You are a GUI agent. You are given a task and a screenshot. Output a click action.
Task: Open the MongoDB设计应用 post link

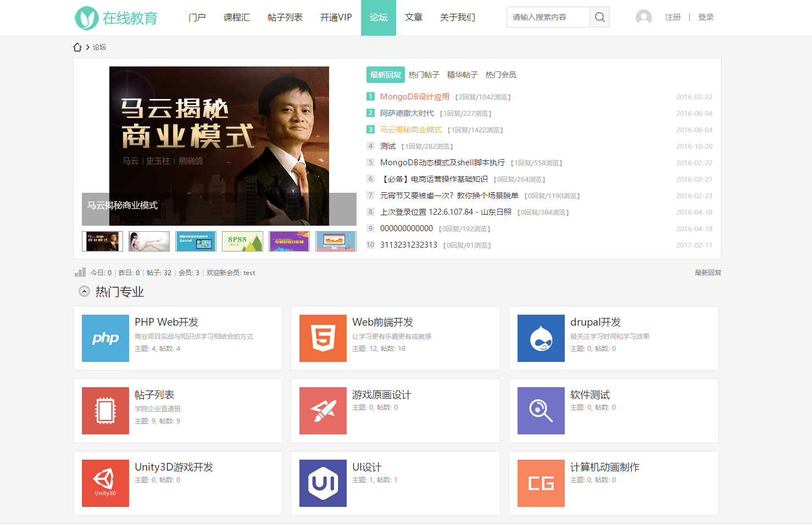pyautogui.click(x=414, y=97)
